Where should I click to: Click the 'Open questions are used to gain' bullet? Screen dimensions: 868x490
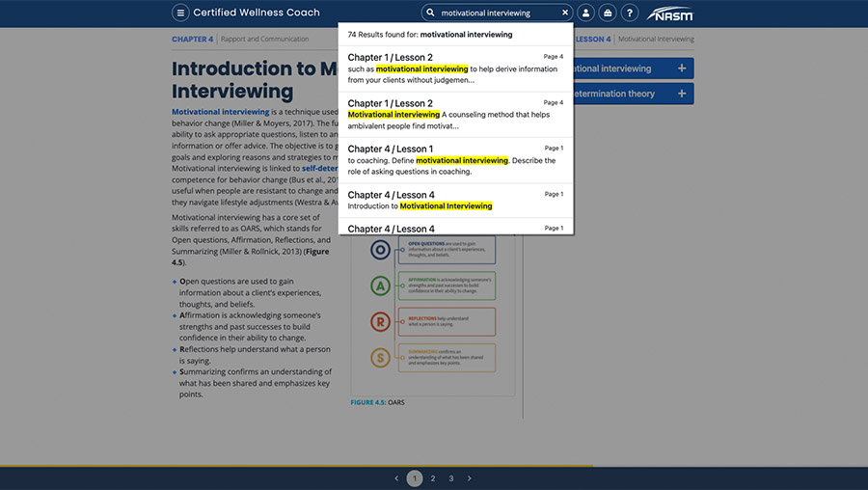pyautogui.click(x=249, y=292)
